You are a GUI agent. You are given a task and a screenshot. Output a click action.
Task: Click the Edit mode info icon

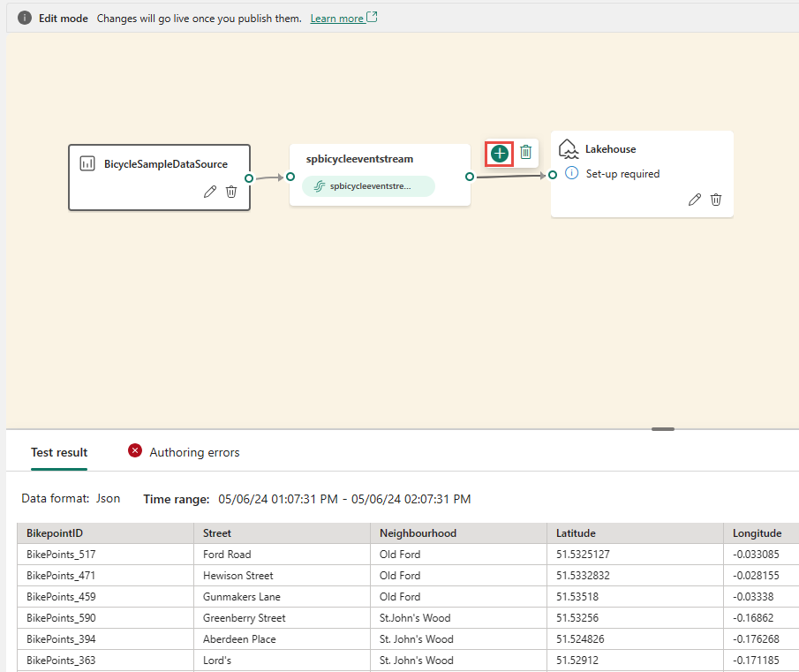[x=25, y=19]
